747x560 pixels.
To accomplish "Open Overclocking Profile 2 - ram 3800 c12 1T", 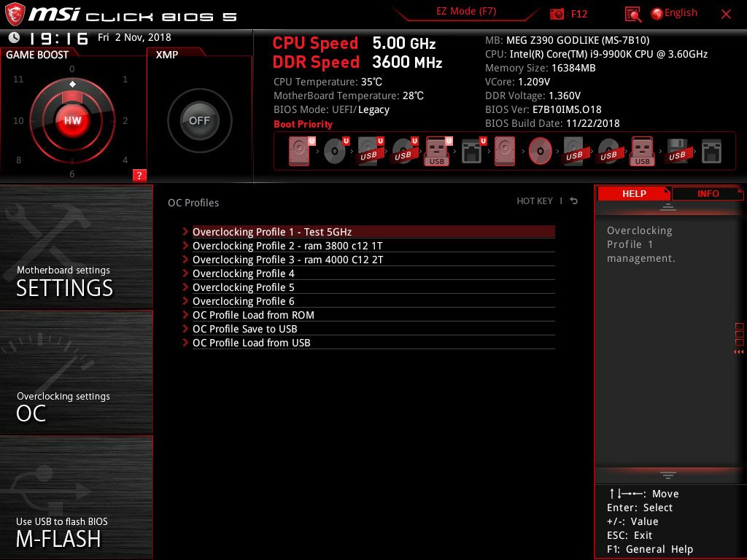I will tap(373, 246).
